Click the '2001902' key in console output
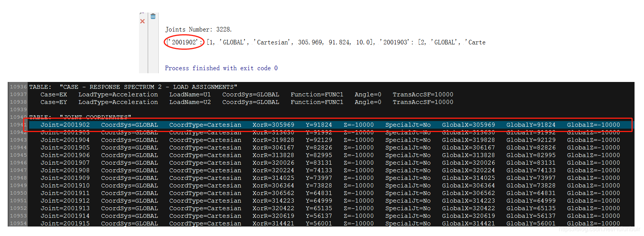Image resolution: width=644 pixels, height=236 pixels. 184,42
